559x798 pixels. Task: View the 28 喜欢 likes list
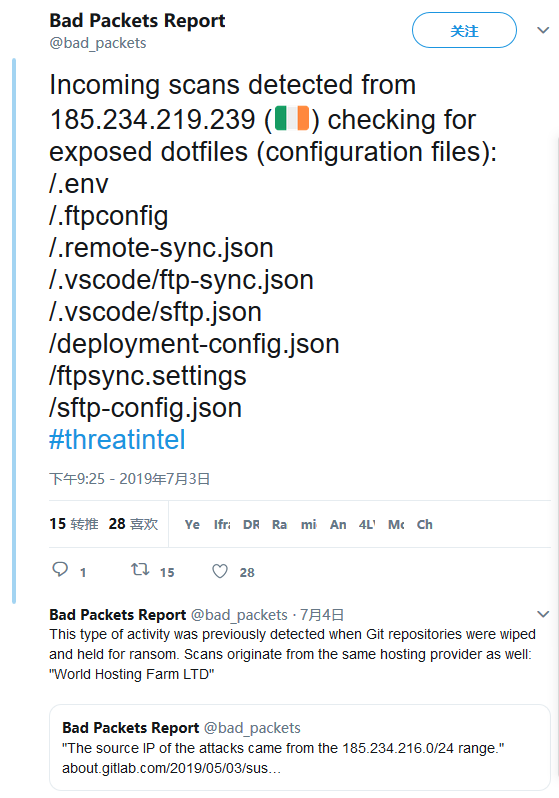click(x=133, y=524)
